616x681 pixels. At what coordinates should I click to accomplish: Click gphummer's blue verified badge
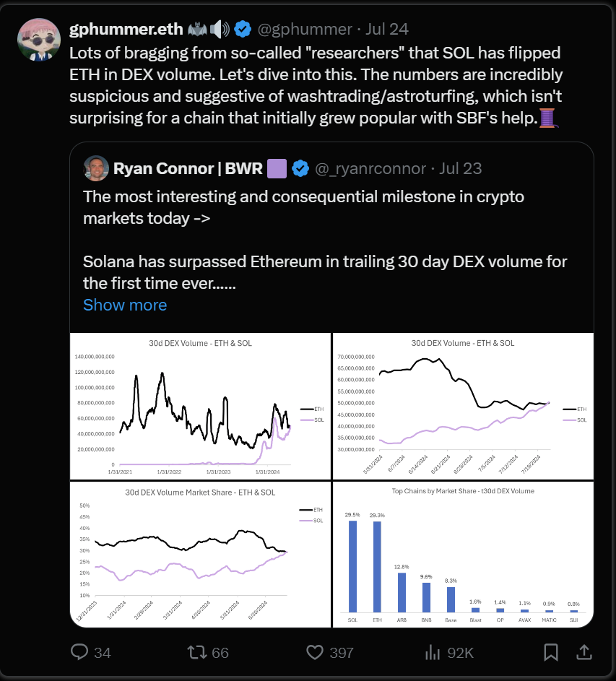point(242,30)
